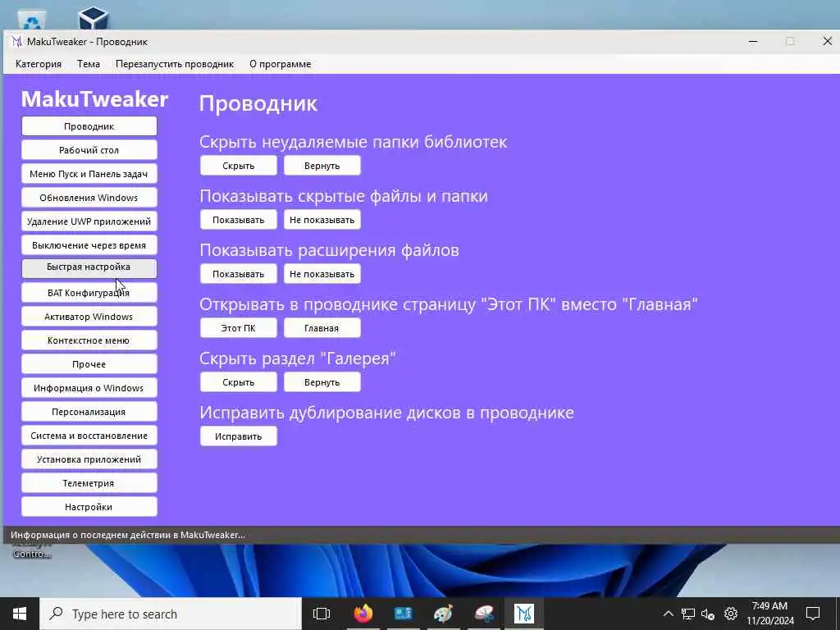Click Скрыть for Галерея section

tap(239, 382)
